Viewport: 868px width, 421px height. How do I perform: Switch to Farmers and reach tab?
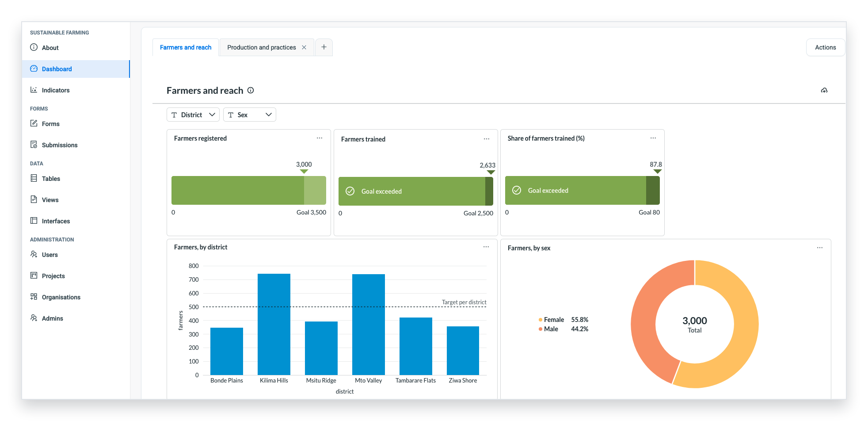coord(186,47)
